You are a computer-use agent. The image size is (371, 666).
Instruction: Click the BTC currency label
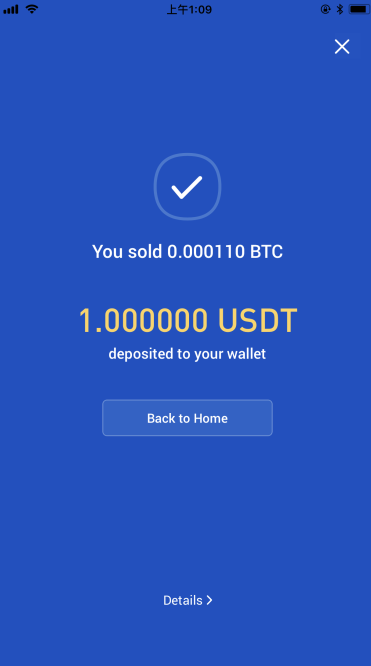point(266,251)
